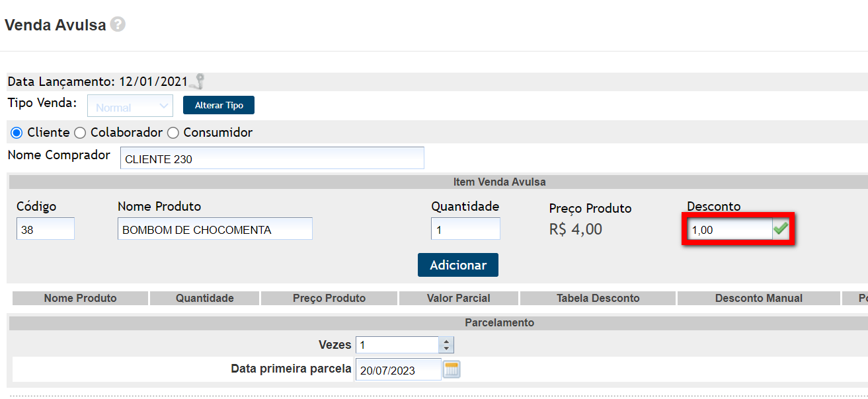
Task: Confirm discount with the green checkmark
Action: [781, 229]
